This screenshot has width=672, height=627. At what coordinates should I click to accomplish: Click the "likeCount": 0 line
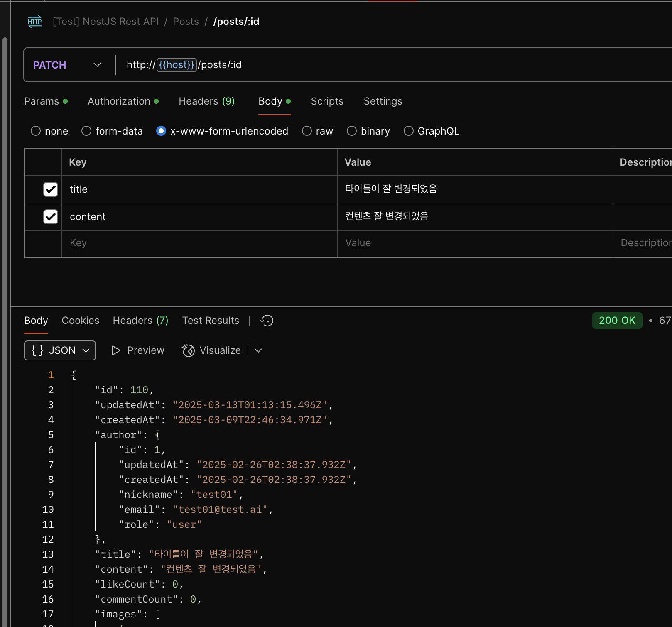[x=139, y=584]
